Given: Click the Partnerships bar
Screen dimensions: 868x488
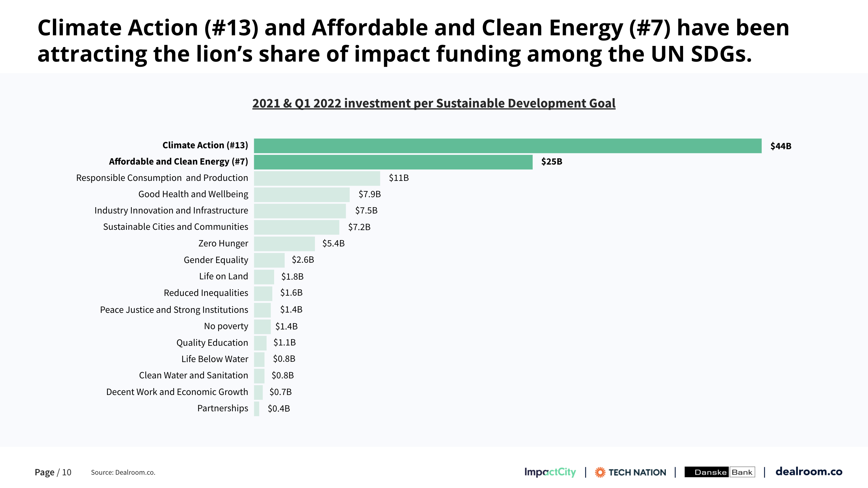Looking at the screenshot, I should tap(257, 409).
